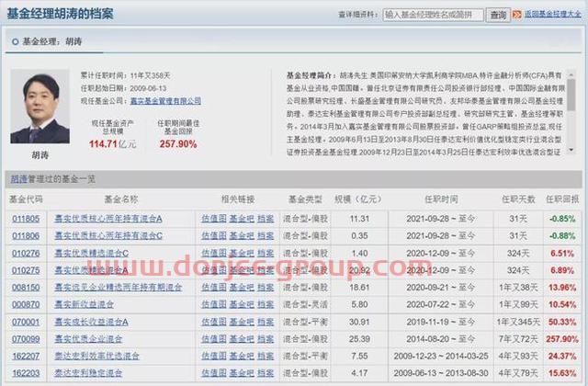The image size is (588, 386).
Task: Open 基金吧 for fund 070099
Action: pos(242,339)
